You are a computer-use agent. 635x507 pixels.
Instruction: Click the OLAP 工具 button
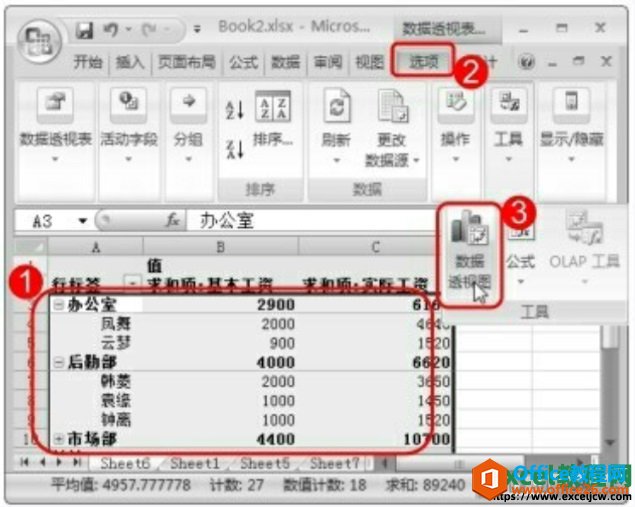click(584, 246)
